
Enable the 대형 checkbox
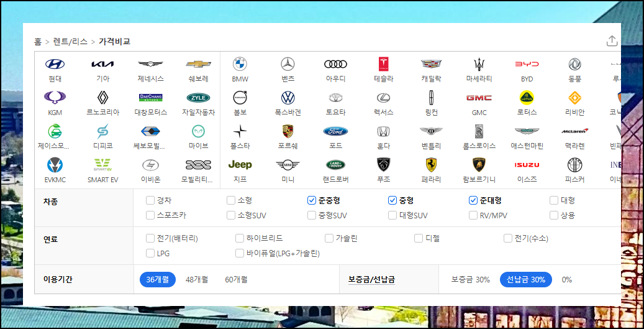[x=554, y=200]
